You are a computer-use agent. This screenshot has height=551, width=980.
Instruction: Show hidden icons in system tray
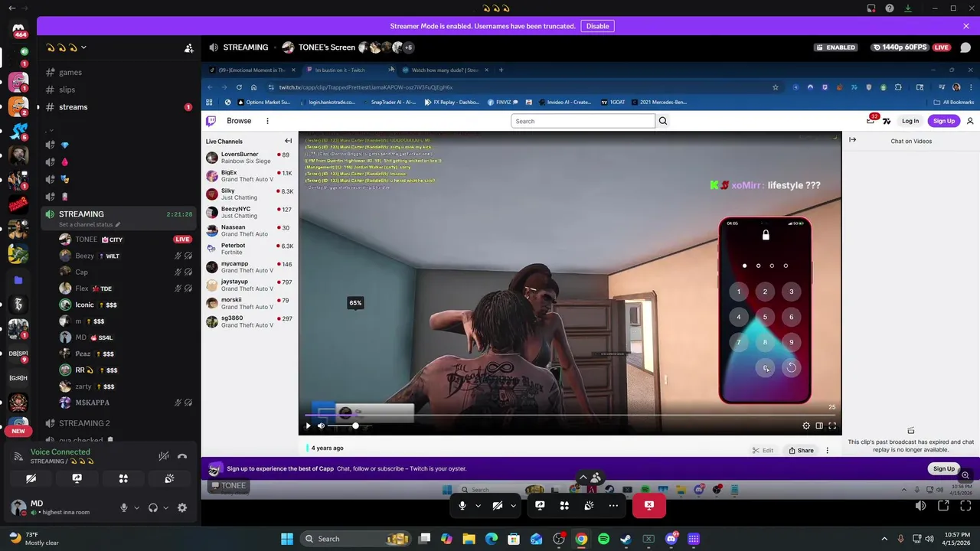pyautogui.click(x=884, y=539)
